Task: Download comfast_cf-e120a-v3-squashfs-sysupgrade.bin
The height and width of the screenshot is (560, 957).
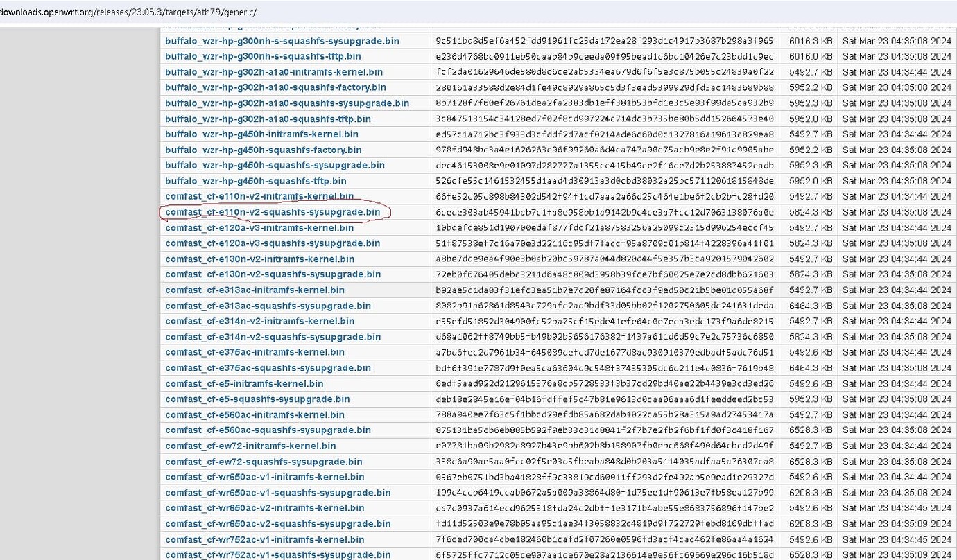Action: [x=273, y=243]
